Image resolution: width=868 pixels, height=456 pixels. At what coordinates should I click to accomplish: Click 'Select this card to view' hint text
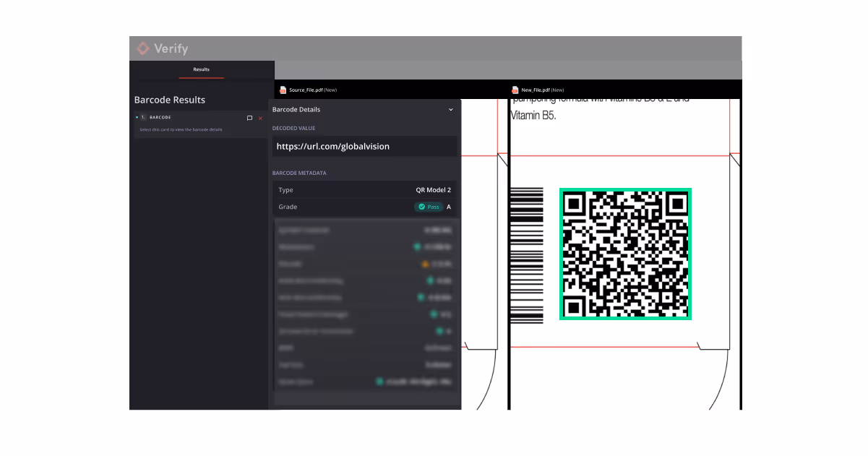pyautogui.click(x=181, y=130)
